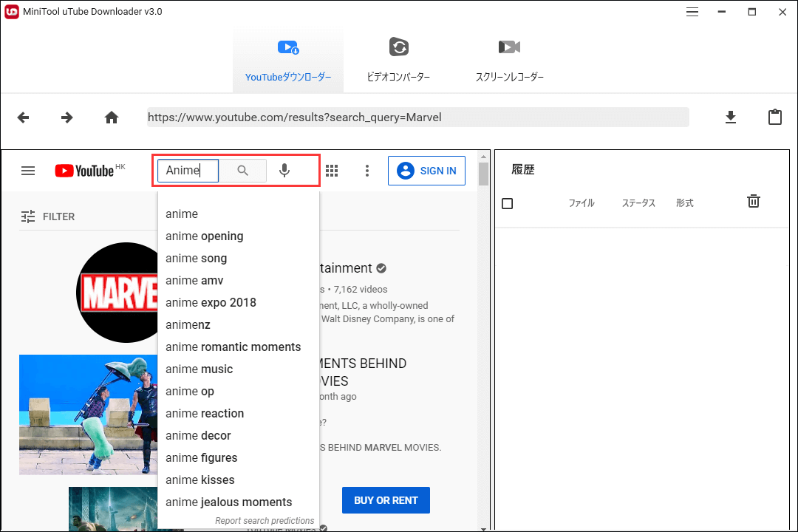The width and height of the screenshot is (798, 532).
Task: Go forward with the right arrow
Action: click(x=66, y=117)
